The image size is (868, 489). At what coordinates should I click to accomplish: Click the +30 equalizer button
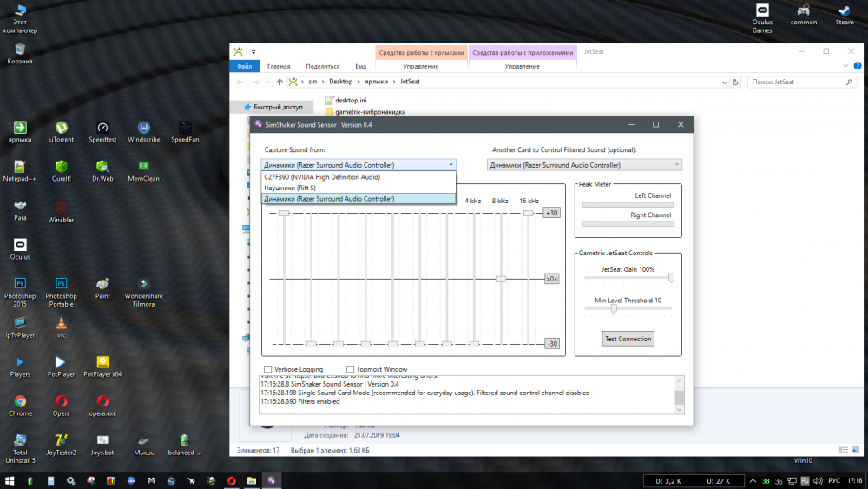click(x=552, y=213)
